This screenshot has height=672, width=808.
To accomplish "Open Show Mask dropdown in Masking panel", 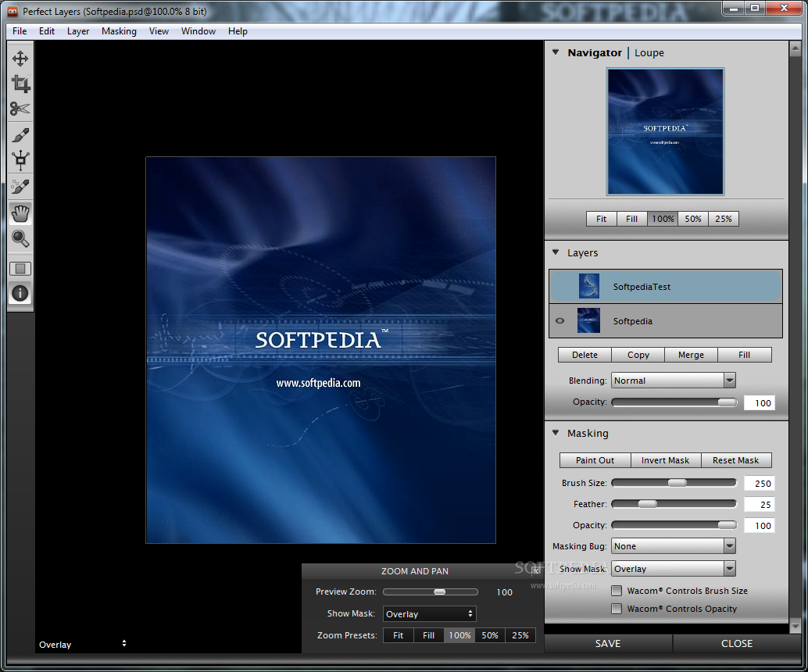I will coord(673,568).
